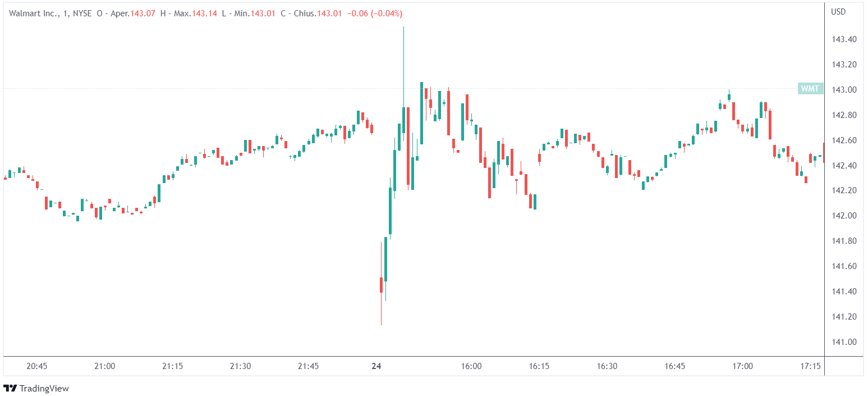This screenshot has height=396, width=868.
Task: Click the 142.00 price axis label
Action: [843, 216]
